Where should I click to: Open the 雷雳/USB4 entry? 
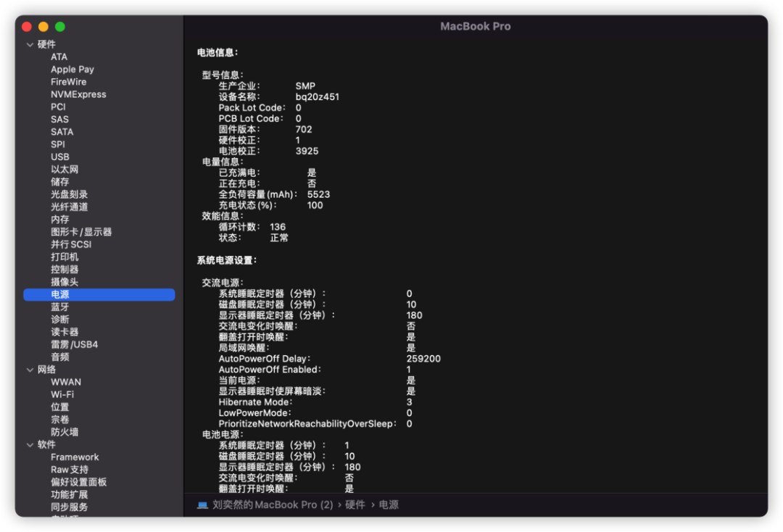(x=74, y=344)
